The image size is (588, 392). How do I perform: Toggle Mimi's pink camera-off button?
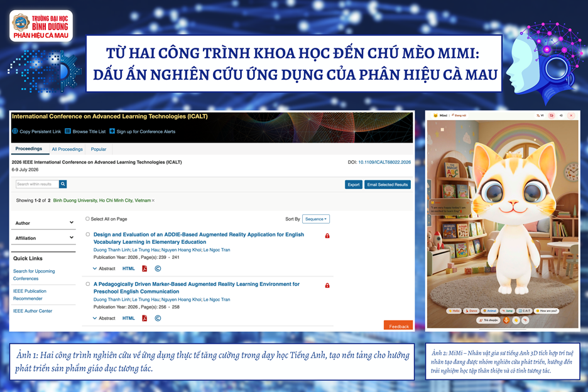pyautogui.click(x=552, y=116)
